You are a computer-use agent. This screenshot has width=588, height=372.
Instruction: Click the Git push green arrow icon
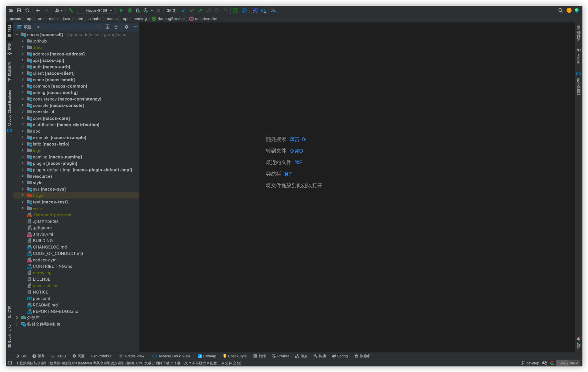(x=200, y=10)
